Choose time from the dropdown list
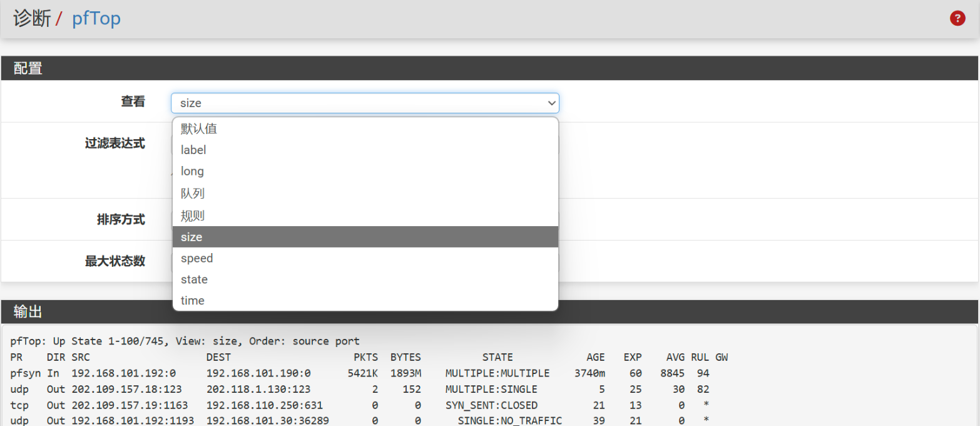The image size is (980, 426). coord(193,301)
